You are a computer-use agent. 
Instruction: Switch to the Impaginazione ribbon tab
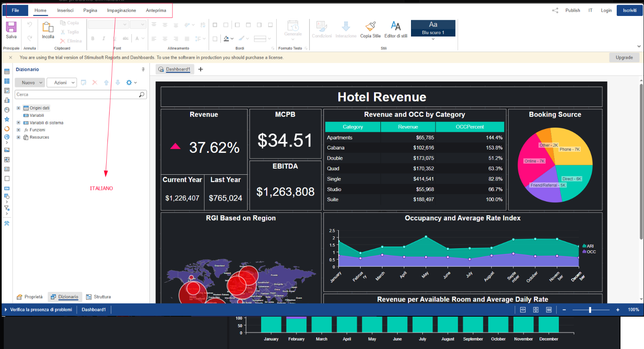pyautogui.click(x=121, y=10)
